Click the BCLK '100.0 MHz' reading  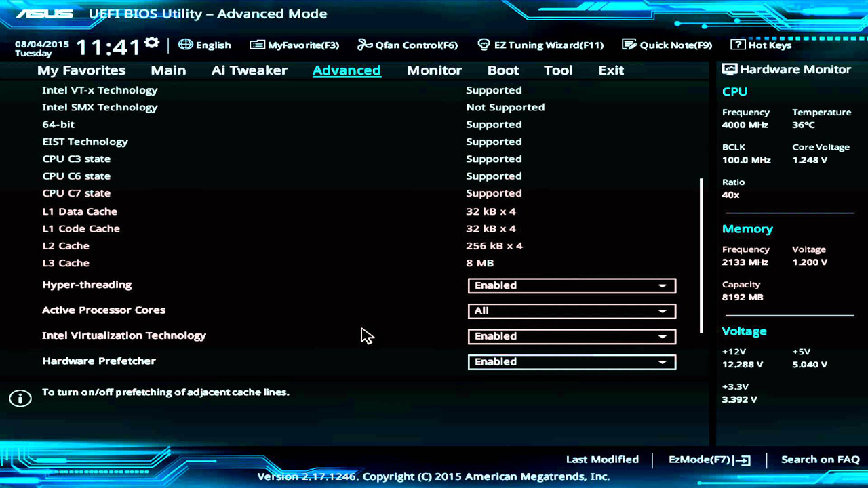747,160
